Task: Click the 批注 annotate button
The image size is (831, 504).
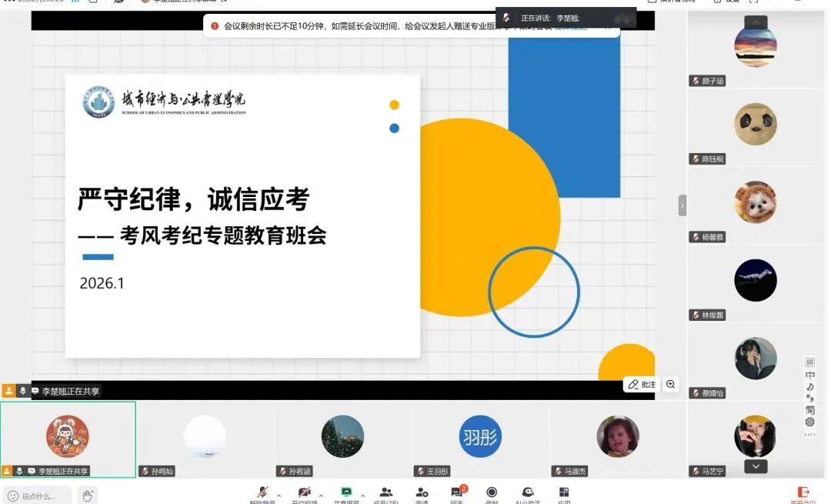Action: click(641, 384)
